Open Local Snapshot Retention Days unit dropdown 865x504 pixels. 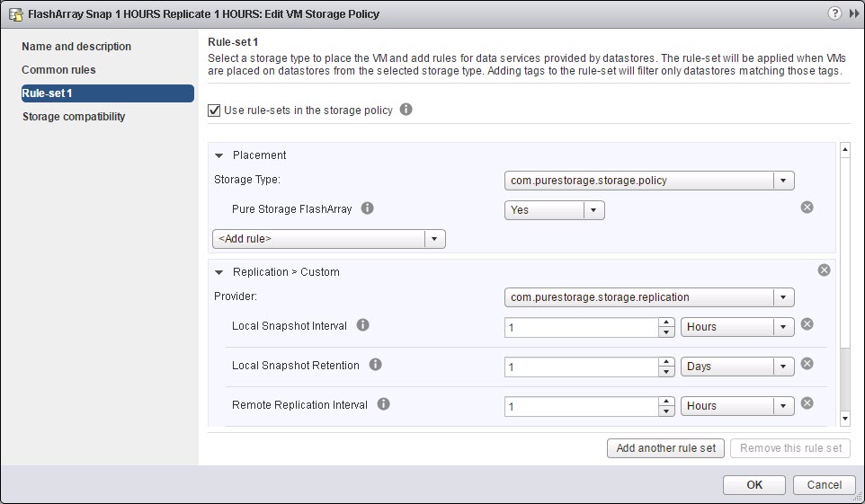737,367
